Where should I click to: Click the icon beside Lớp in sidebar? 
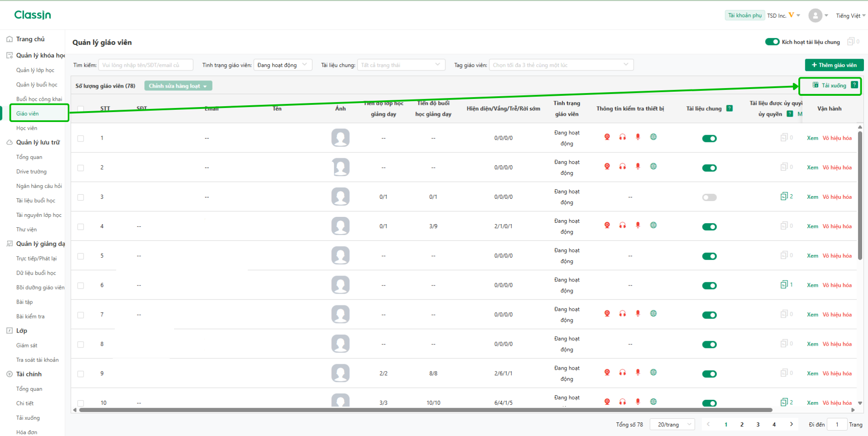pyautogui.click(x=9, y=331)
